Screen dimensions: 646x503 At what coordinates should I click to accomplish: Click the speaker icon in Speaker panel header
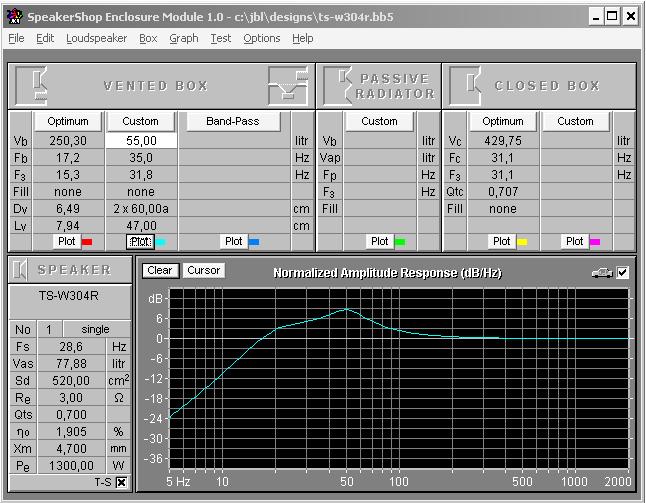coord(22,270)
